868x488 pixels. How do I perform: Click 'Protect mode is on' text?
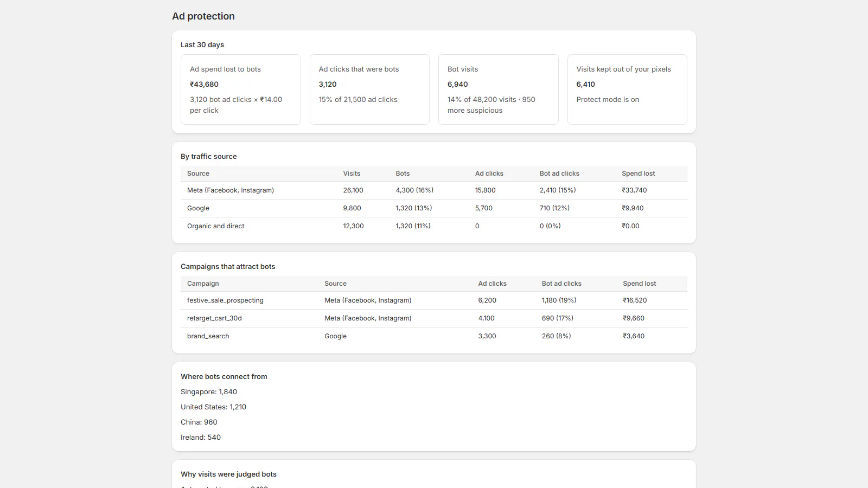coord(608,99)
